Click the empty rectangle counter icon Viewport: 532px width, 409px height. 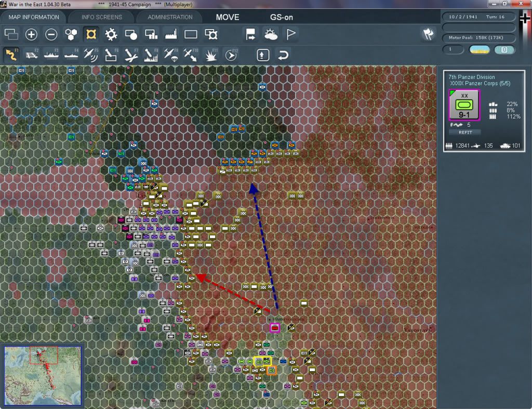pyautogui.click(x=191, y=34)
